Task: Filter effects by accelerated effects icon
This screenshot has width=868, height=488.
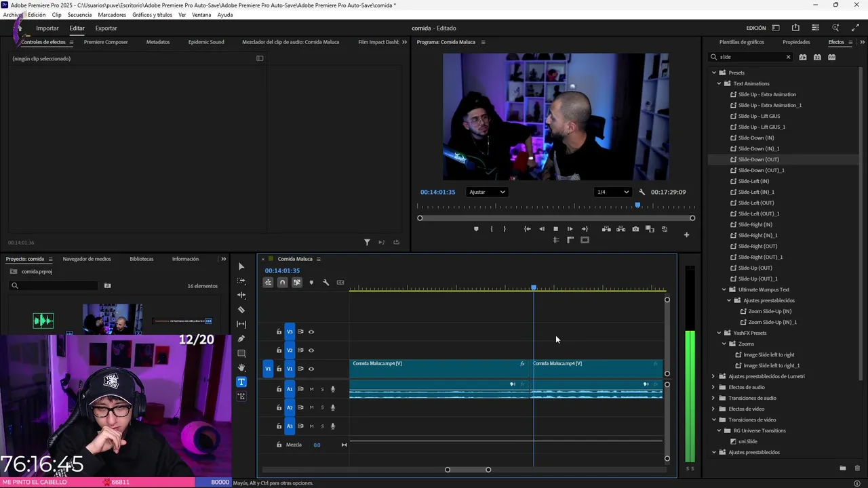Action: click(803, 57)
